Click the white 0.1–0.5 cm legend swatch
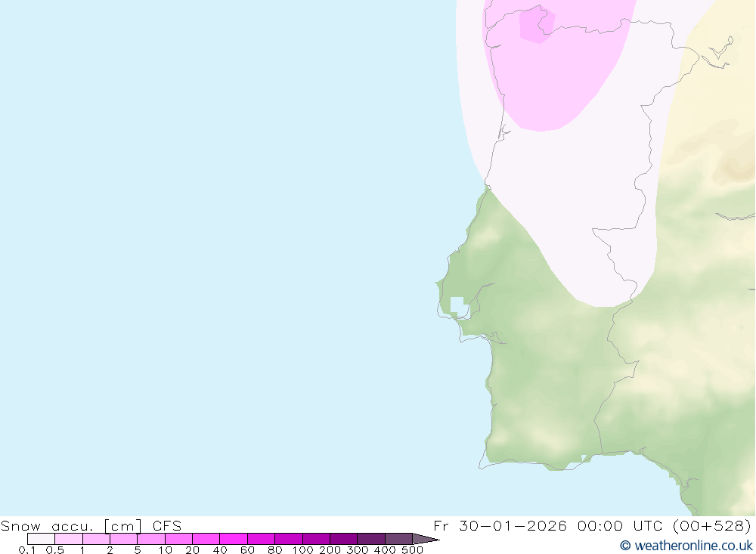This screenshot has width=756, height=554. (x=41, y=539)
